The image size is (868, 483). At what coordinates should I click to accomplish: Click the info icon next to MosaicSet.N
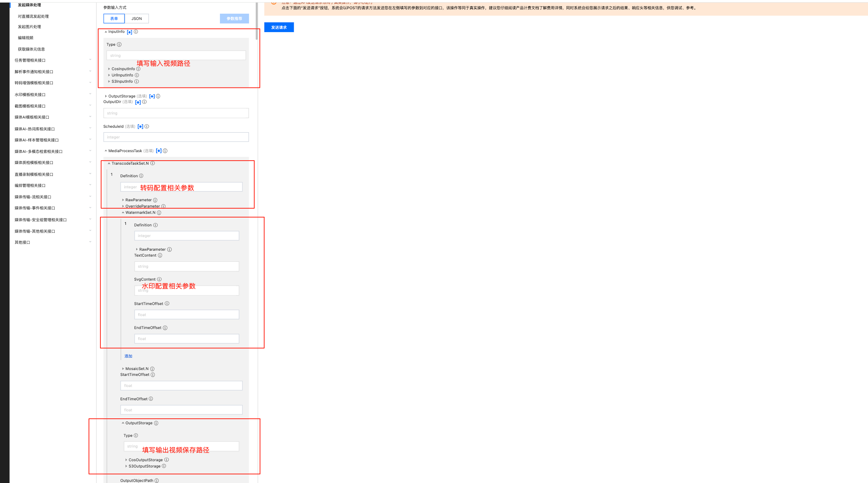[152, 369]
